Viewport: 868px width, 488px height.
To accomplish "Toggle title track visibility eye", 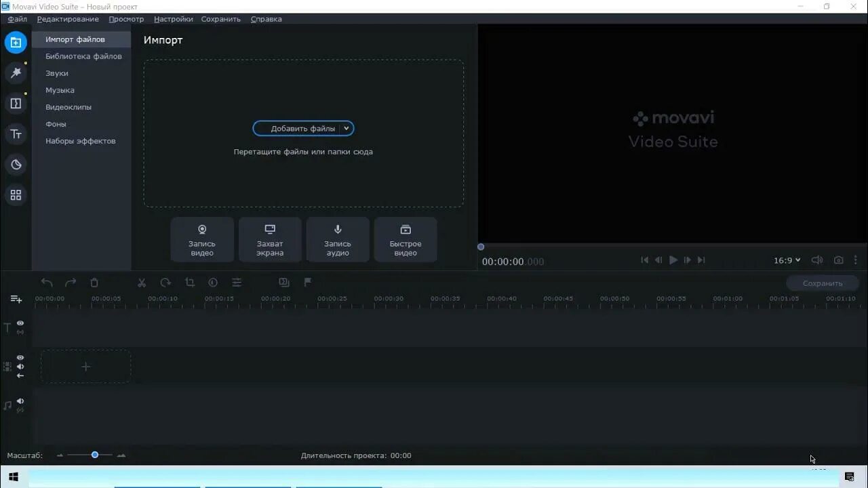I will click(x=20, y=323).
